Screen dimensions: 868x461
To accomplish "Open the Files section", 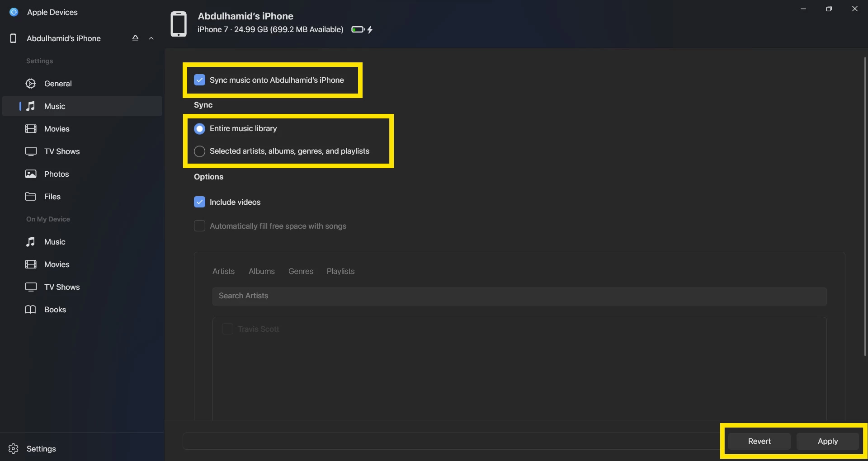I will click(x=82, y=197).
